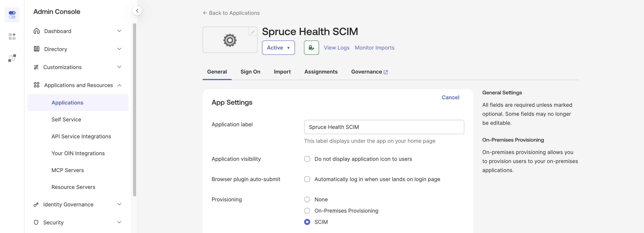Viewport: 644px width, 233px height.
Task: Switch to the Sign On tab
Action: tap(250, 72)
